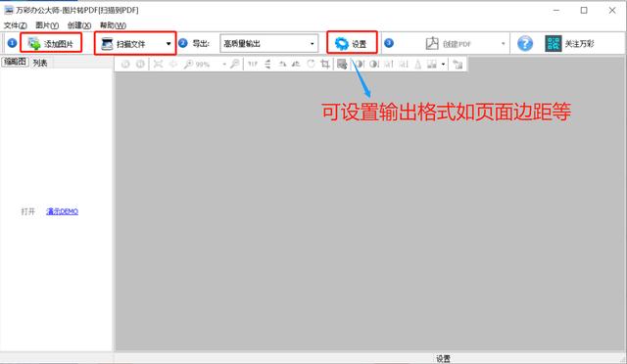
Task: Click the 添加图片 add images button
Action: click(51, 43)
